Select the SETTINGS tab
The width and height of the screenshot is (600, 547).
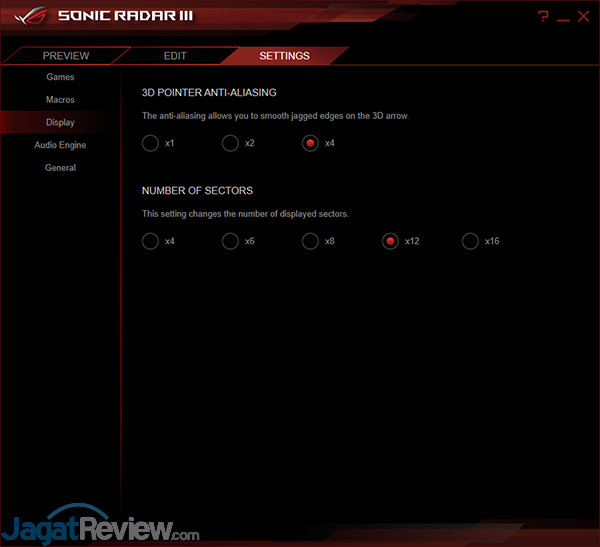[x=284, y=56]
